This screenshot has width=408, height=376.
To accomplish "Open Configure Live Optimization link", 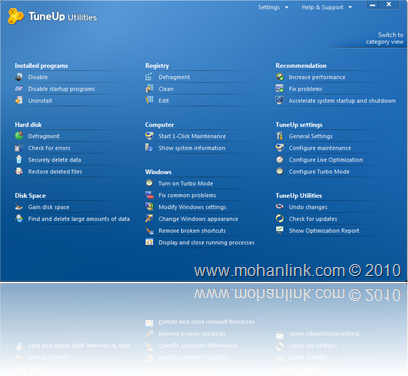I will click(326, 160).
